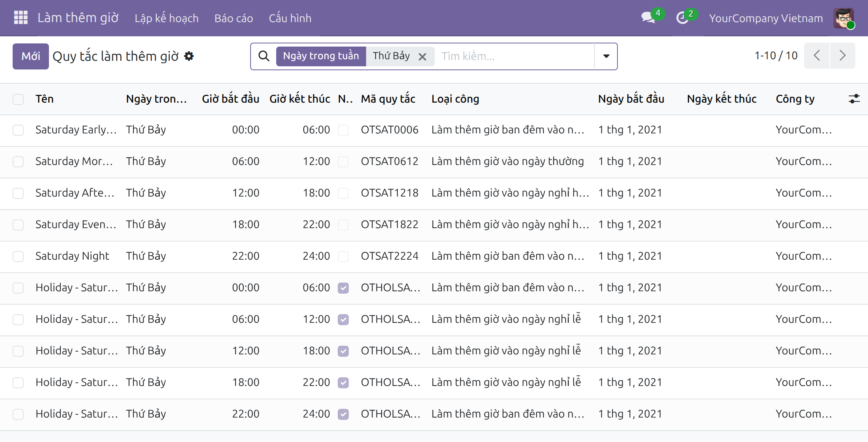
Task: Click the Mới button
Action: coord(31,56)
